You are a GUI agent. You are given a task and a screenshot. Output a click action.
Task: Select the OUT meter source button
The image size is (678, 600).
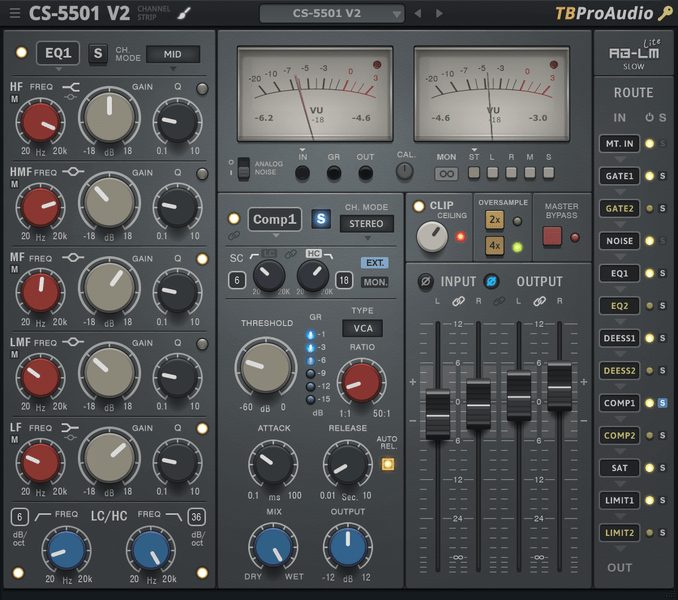click(365, 173)
